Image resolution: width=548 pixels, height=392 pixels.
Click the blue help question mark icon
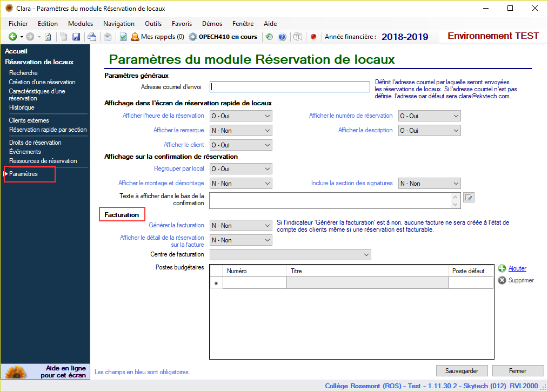[x=282, y=37]
